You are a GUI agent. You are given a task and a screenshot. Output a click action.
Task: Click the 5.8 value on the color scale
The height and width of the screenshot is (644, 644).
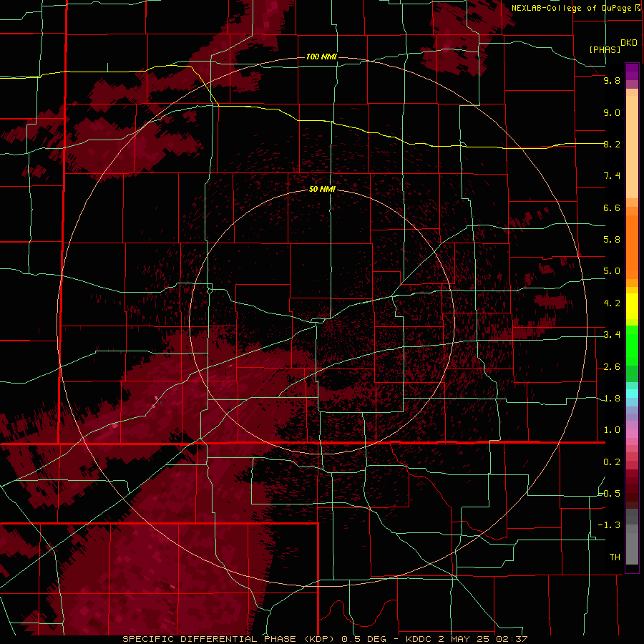coord(612,240)
